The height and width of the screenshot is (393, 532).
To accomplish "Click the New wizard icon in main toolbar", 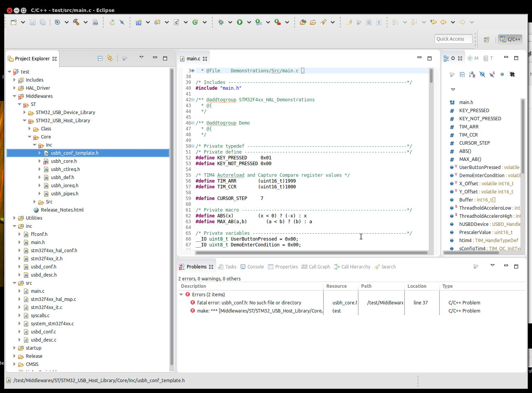I will coord(14,22).
